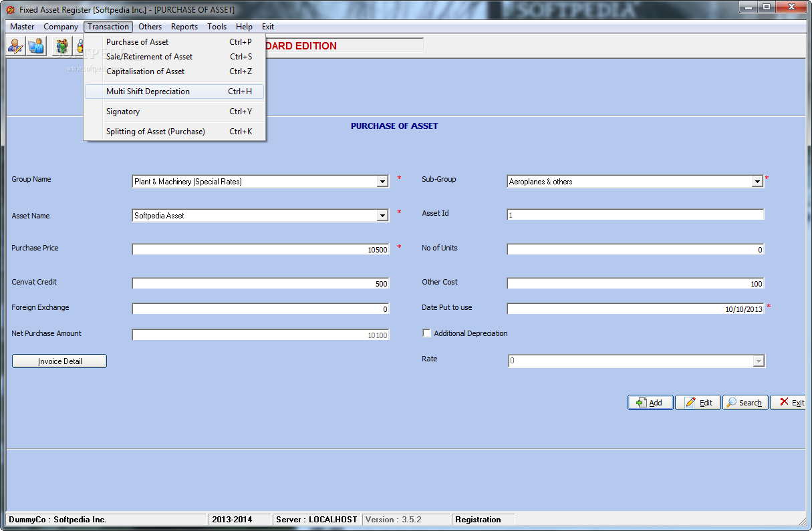Click the Foreign Exchange field
This screenshot has height=531, width=812.
tap(261, 309)
